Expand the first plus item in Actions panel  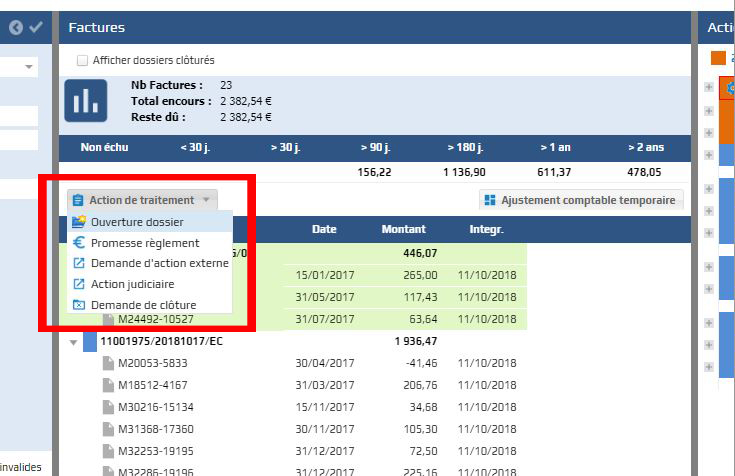[709, 87]
